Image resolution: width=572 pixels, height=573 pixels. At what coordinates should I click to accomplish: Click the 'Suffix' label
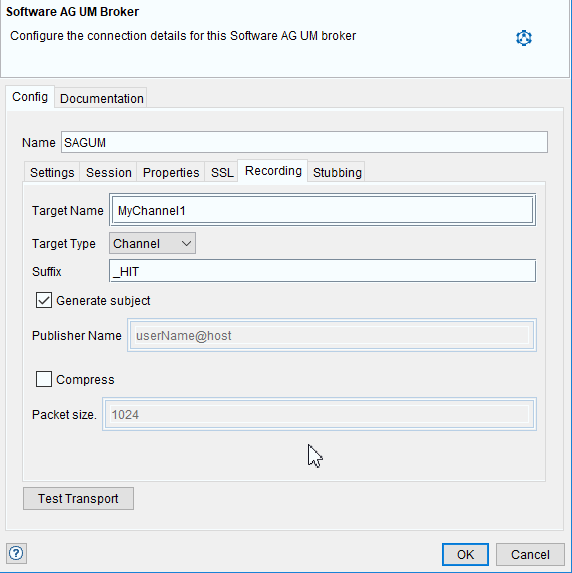[x=46, y=272]
